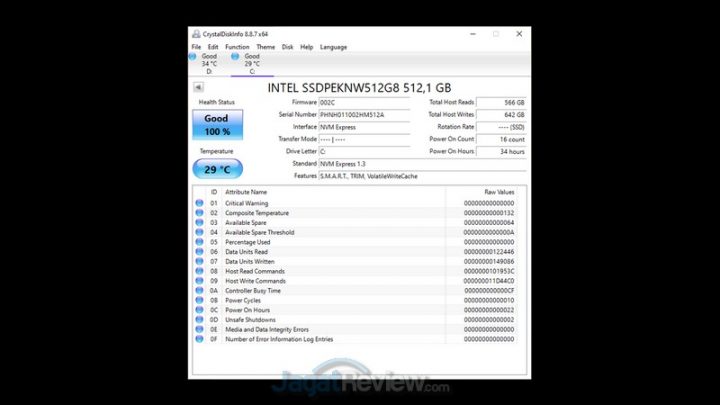Viewport: 720px width, 405px height.
Task: Click the 29 °C temperature button
Action: tap(217, 169)
